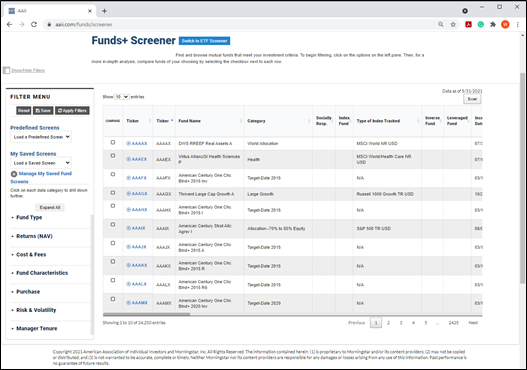Open the green circular extension icon
527x370 pixels.
(x=481, y=25)
